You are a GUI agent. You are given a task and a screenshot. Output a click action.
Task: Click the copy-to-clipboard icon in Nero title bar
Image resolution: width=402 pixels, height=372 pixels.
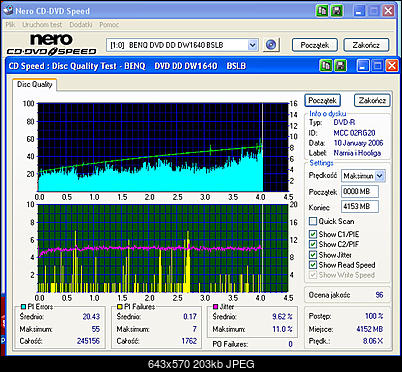point(322,11)
